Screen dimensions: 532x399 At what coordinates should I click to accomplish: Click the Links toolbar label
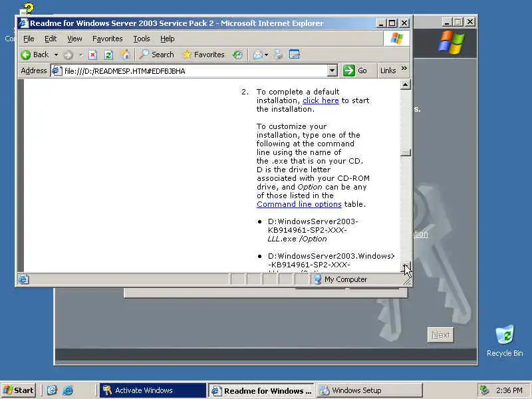(388, 70)
